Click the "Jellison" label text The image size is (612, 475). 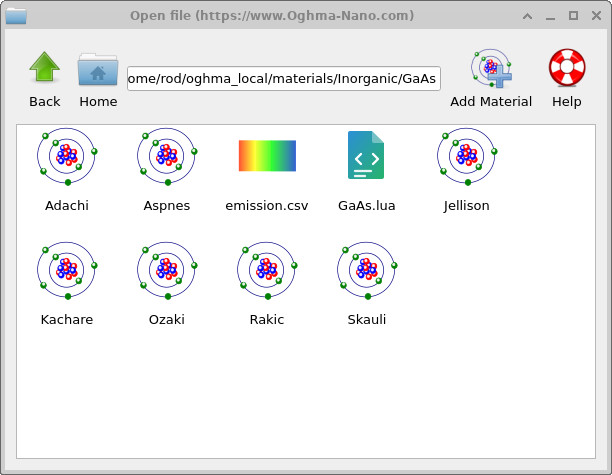tap(466, 206)
